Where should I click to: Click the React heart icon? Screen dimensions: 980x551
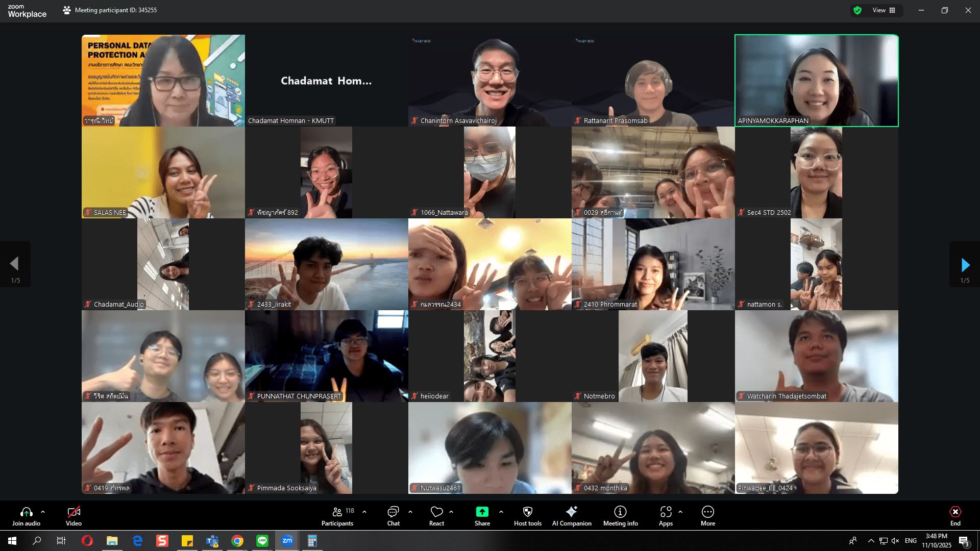click(436, 512)
